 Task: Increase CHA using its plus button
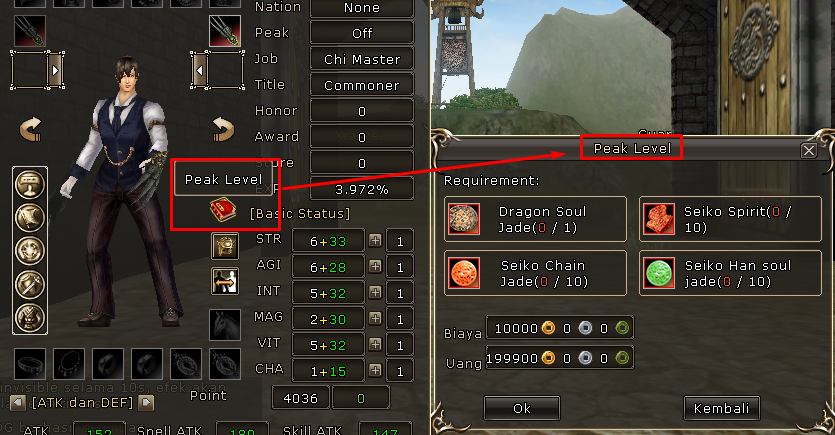click(x=375, y=371)
